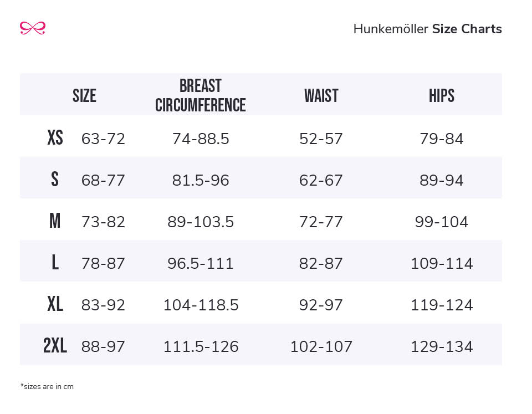Select the 102-107 waist measurement cell
The width and height of the screenshot is (532, 414).
point(321,346)
